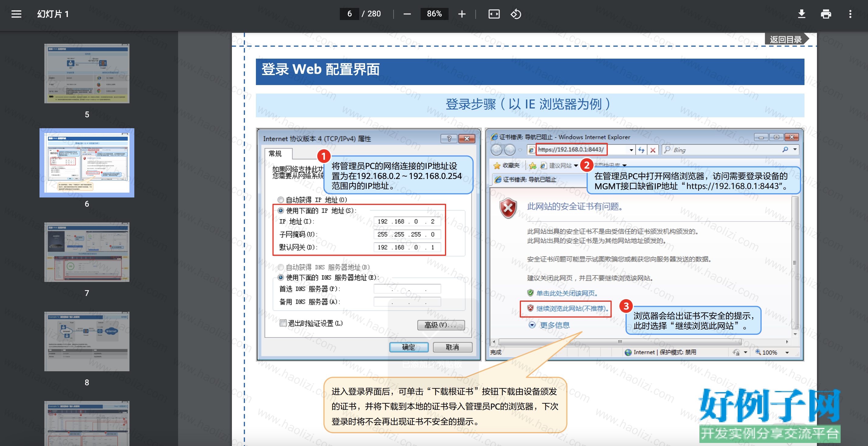
Task: Click the IE address bar URL
Action: coord(571,149)
